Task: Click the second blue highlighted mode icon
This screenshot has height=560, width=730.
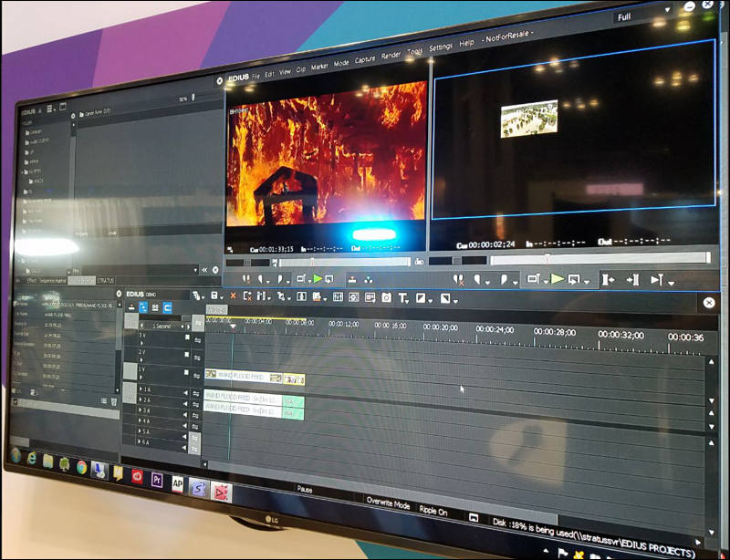Action: tap(167, 307)
